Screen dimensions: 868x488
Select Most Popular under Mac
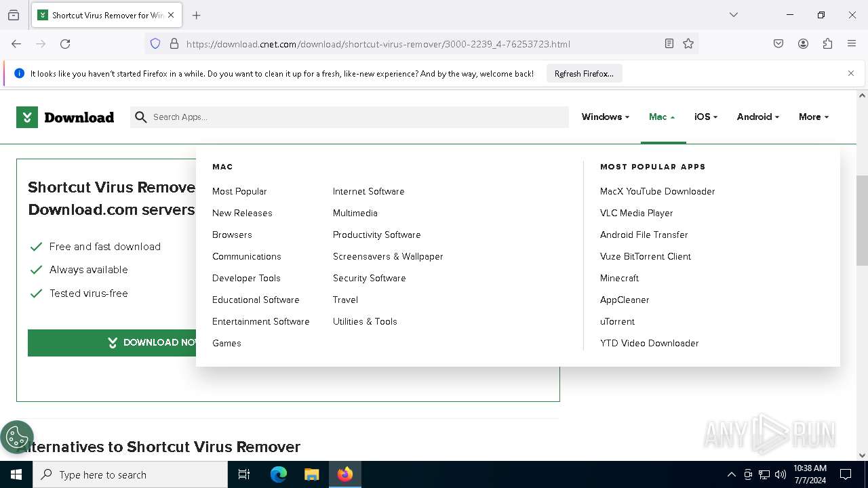click(x=239, y=191)
